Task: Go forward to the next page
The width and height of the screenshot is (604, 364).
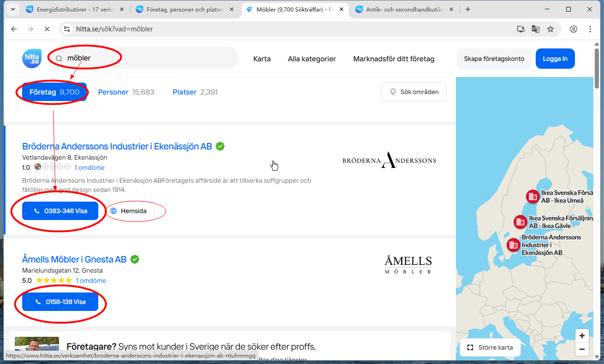Action: click(30, 29)
